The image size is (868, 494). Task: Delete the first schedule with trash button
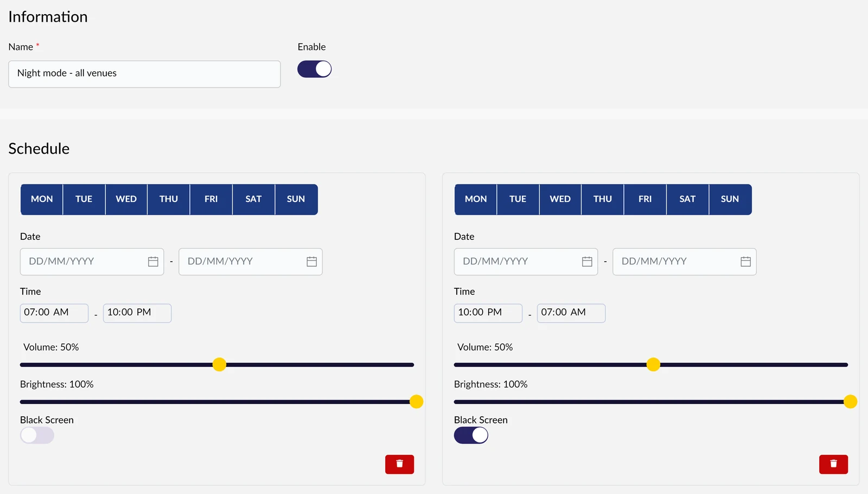coord(399,464)
